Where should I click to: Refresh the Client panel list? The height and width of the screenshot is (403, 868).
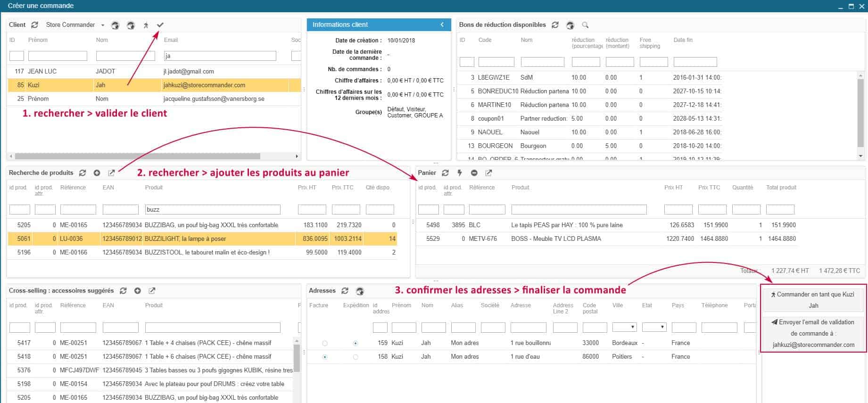tap(35, 25)
